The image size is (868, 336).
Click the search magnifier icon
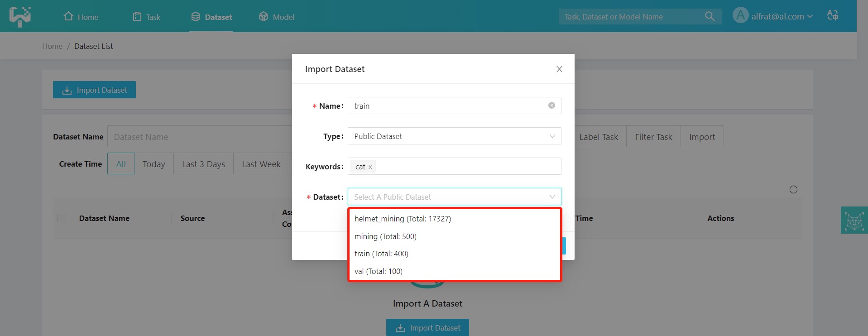point(710,17)
